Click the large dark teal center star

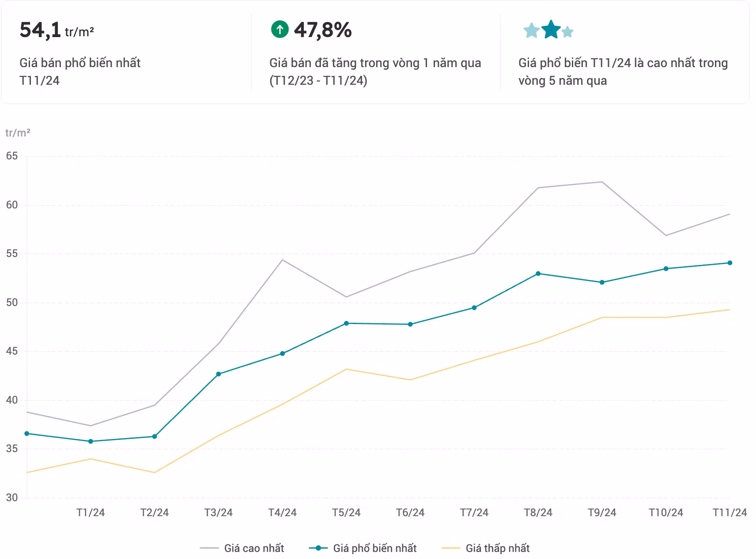pos(551,30)
